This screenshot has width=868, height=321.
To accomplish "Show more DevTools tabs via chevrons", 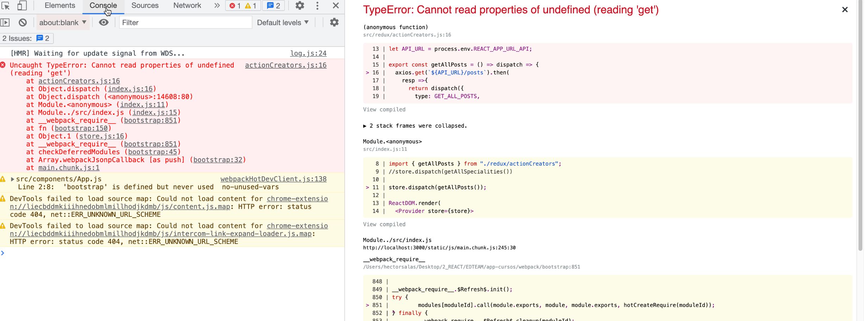I will pyautogui.click(x=217, y=6).
